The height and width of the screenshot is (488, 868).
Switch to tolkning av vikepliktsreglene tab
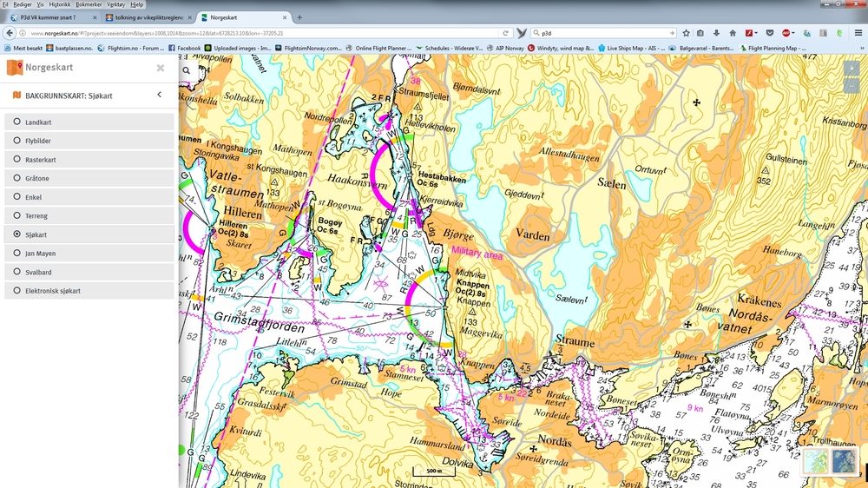point(148,17)
